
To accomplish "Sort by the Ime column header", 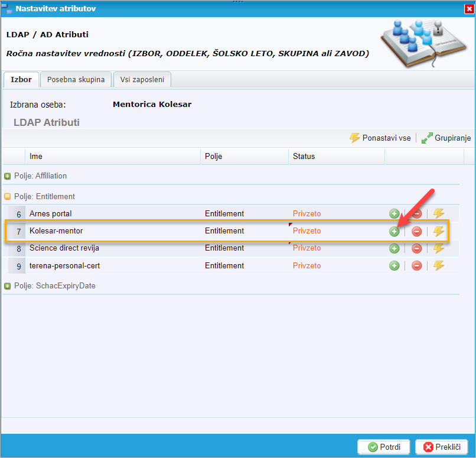I will pos(113,157).
